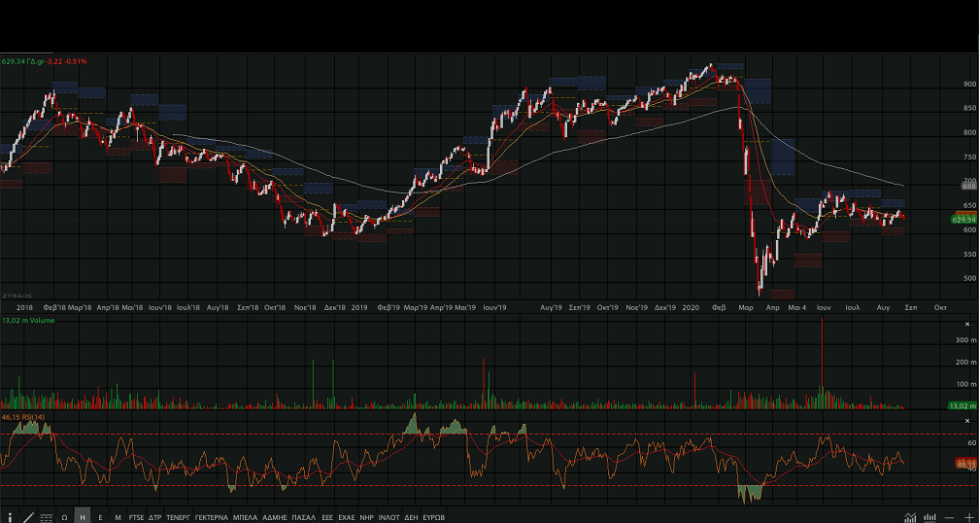Click the bar indicators icon at bottom right
This screenshot has width=980, height=523.
click(x=930, y=516)
